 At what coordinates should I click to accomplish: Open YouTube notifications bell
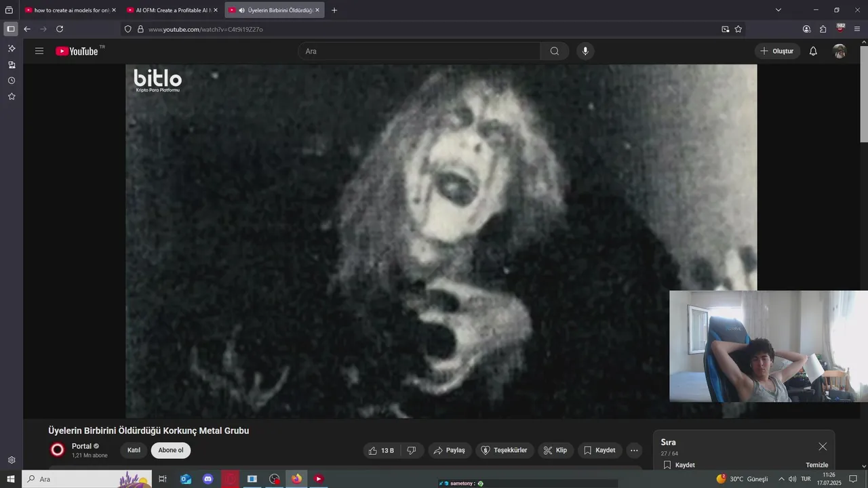click(813, 51)
